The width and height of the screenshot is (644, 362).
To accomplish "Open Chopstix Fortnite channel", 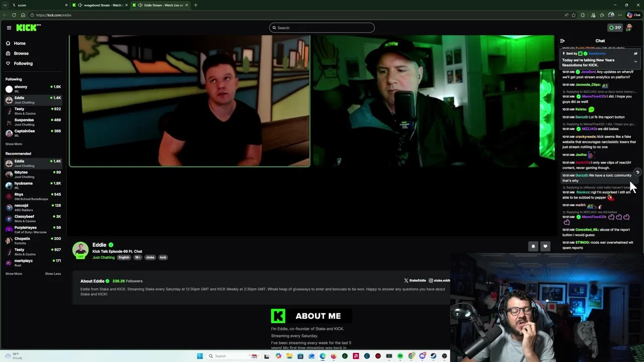I will pyautogui.click(x=33, y=240).
